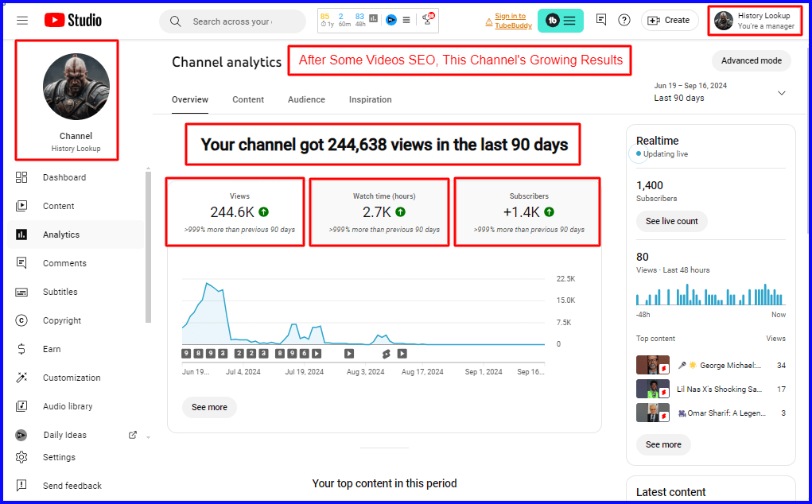This screenshot has height=504, width=812.
Task: Click the search across your channel field
Action: (232, 21)
